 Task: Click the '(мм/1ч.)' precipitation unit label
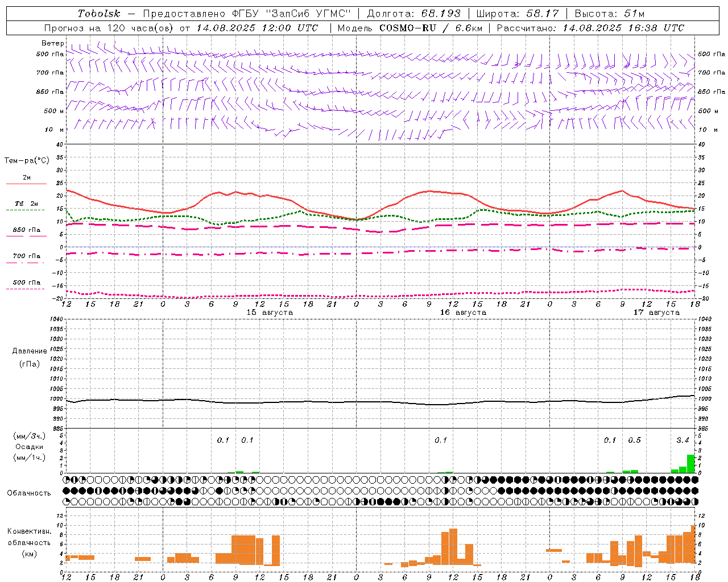pos(30,458)
